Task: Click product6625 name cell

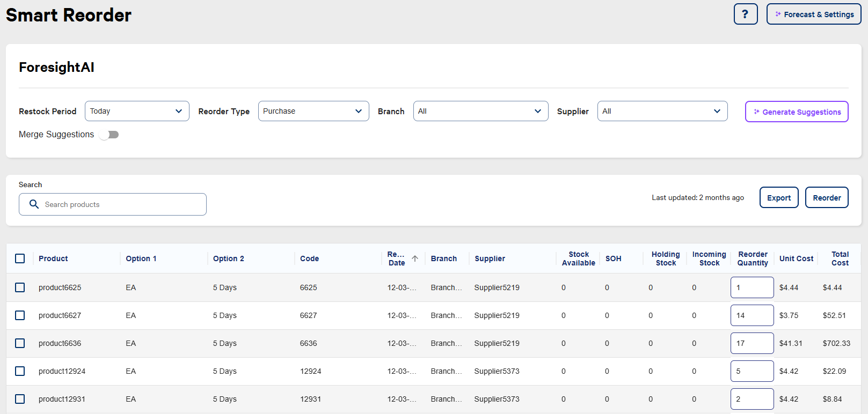Action: point(60,287)
